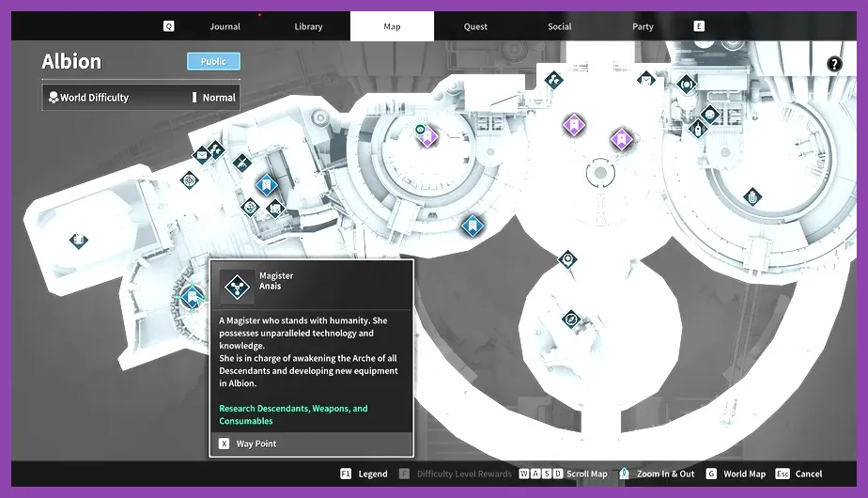Click the X key icon in the tooltip
The width and height of the screenshot is (868, 498).
224,444
